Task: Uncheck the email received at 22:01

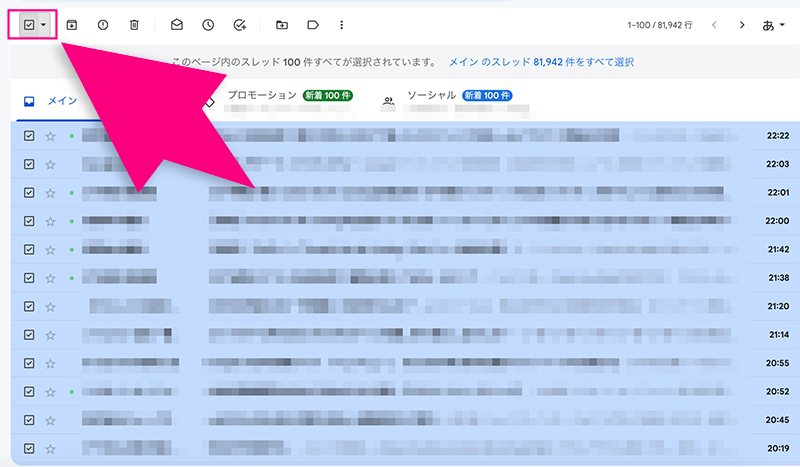Action: pyautogui.click(x=29, y=192)
